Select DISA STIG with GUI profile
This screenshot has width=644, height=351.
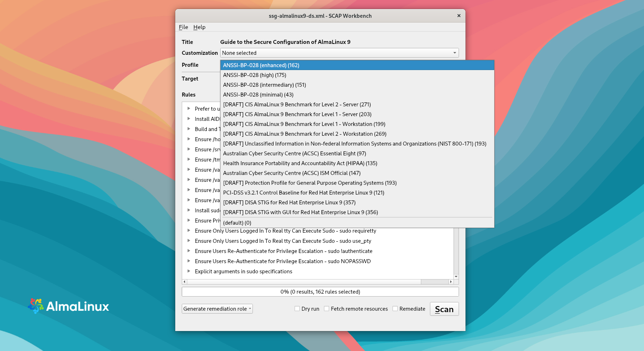click(300, 212)
